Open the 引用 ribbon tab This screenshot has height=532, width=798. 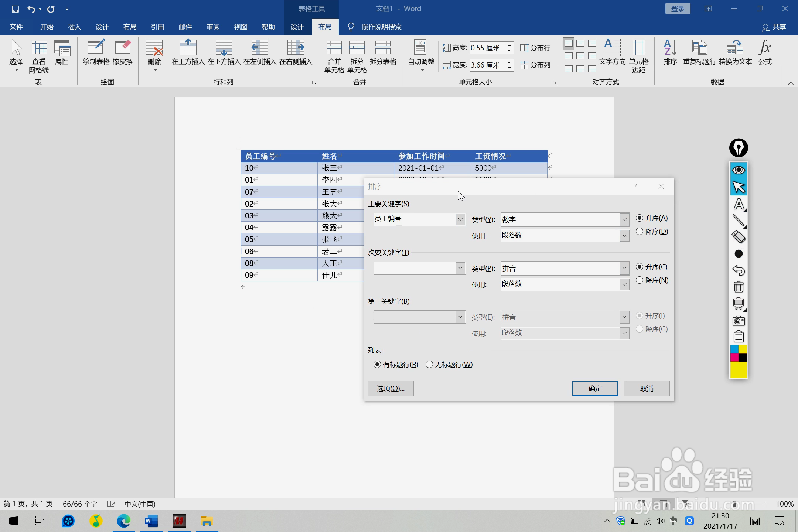point(157,27)
